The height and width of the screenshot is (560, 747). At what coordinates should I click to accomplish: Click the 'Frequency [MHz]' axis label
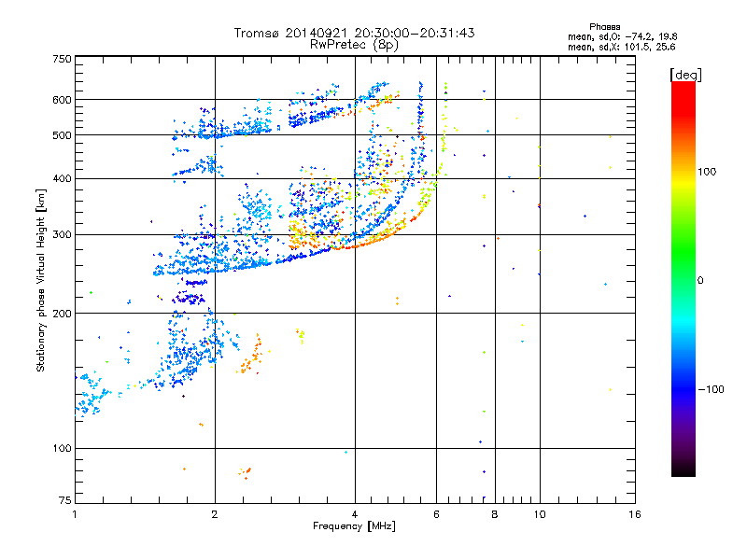coord(354,526)
